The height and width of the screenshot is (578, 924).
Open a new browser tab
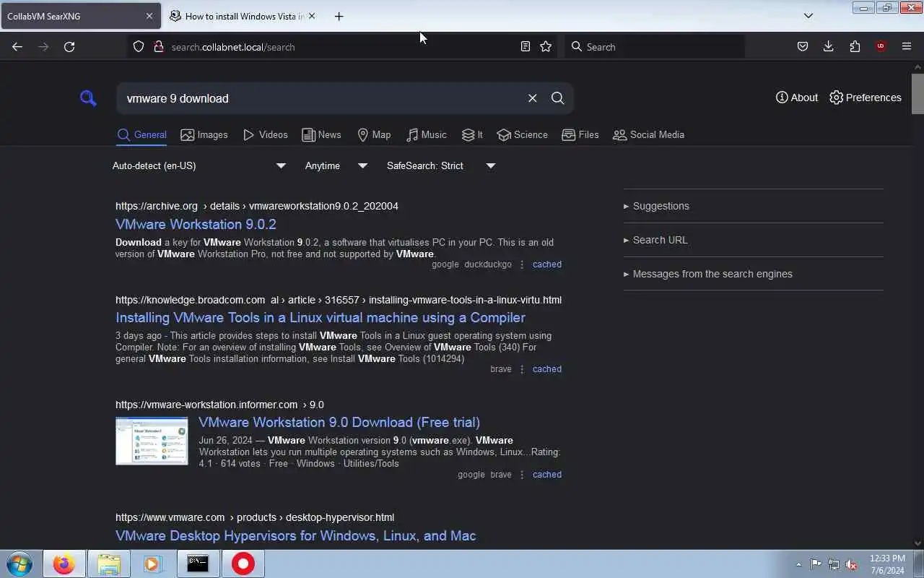[339, 16]
